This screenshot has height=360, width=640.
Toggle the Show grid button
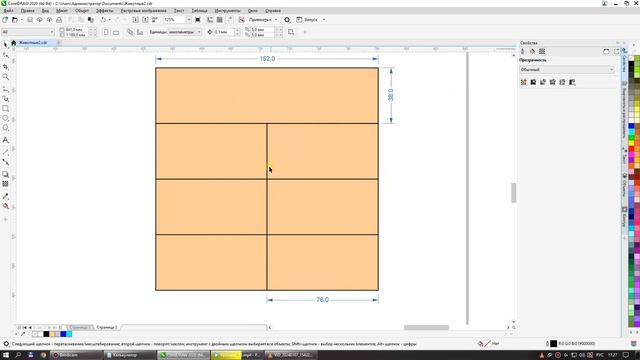(220, 20)
